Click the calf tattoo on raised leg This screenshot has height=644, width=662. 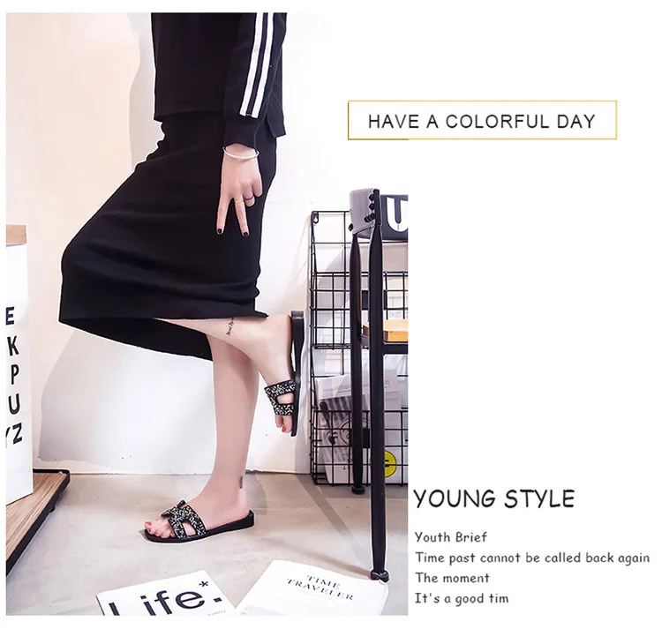coord(231,327)
